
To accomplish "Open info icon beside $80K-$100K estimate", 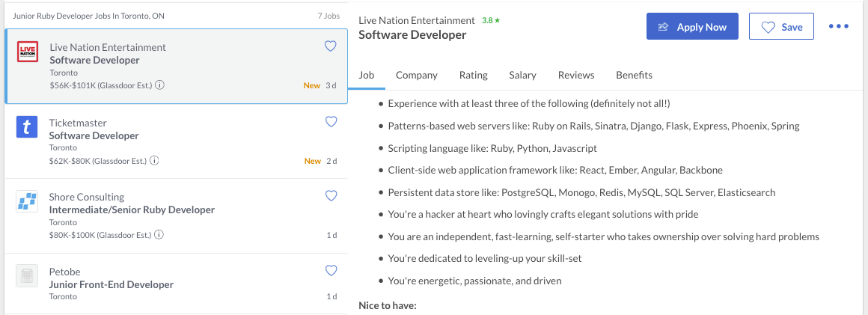I will pyautogui.click(x=160, y=235).
